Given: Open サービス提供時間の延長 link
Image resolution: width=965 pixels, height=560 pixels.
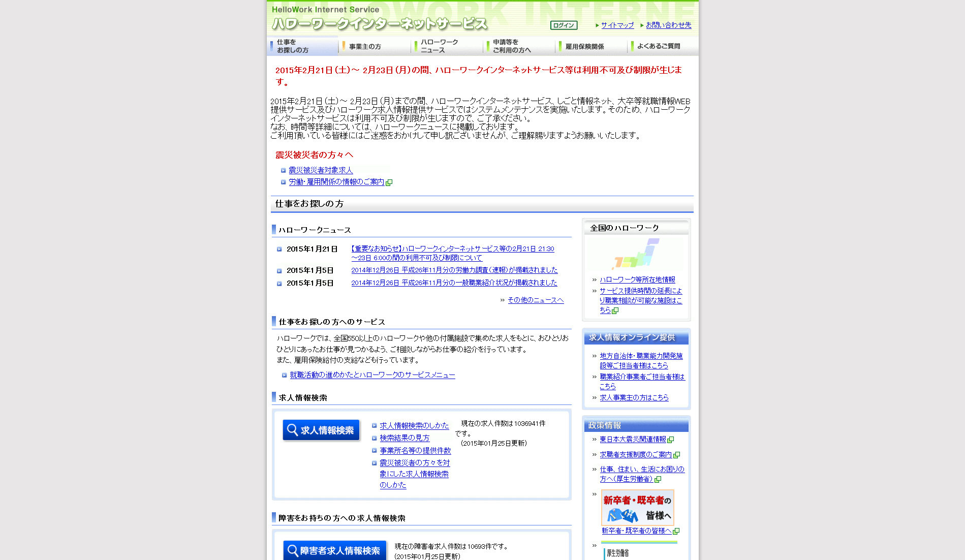Looking at the screenshot, I should (641, 300).
